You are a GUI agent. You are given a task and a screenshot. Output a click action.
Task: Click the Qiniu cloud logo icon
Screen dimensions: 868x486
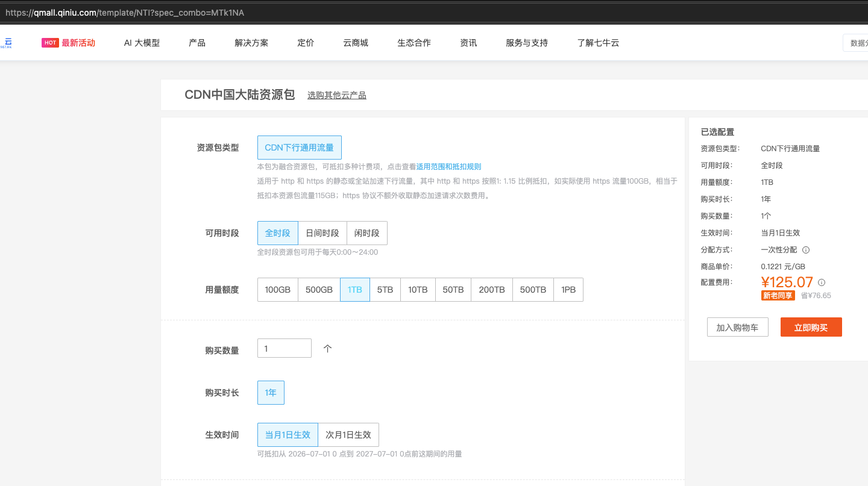point(7,42)
